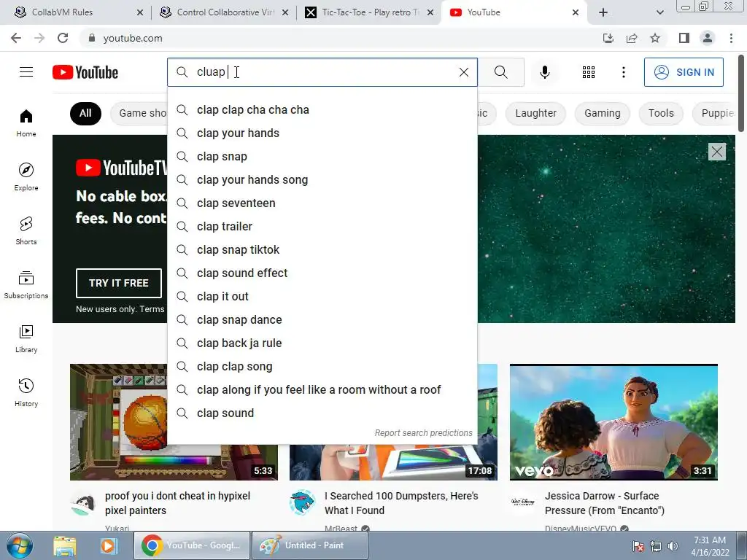
Task: Click the SIGN IN button
Action: pyautogui.click(x=684, y=72)
